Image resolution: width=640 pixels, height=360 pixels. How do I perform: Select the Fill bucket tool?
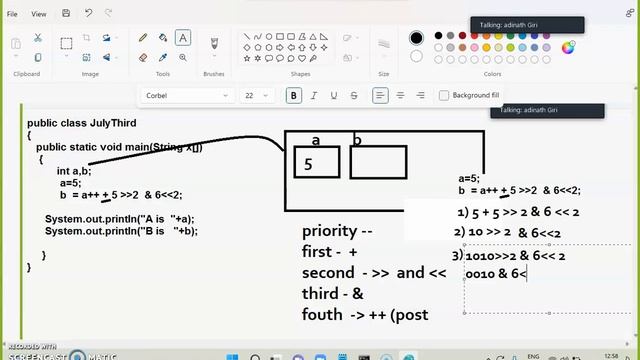163,38
